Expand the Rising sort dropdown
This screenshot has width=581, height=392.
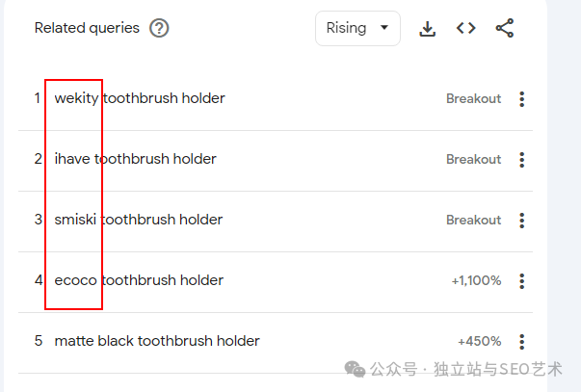[357, 28]
